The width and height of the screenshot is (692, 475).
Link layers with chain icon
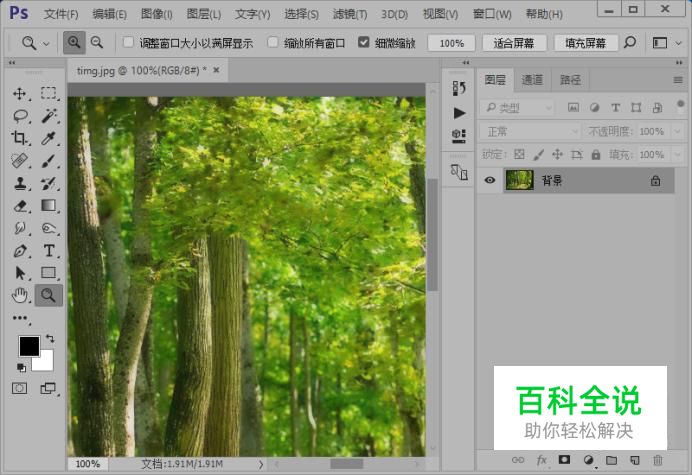click(518, 460)
